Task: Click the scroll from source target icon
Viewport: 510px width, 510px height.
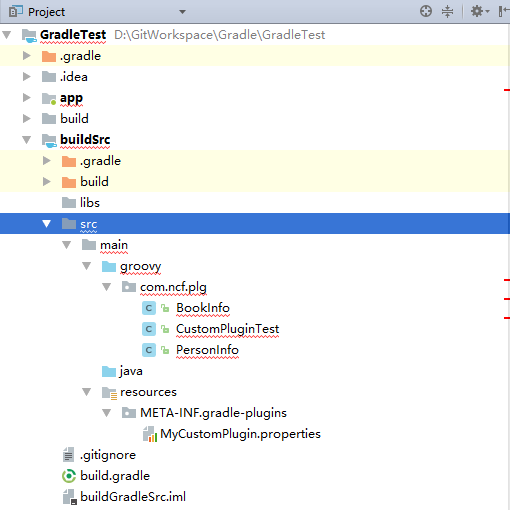Action: pos(426,11)
